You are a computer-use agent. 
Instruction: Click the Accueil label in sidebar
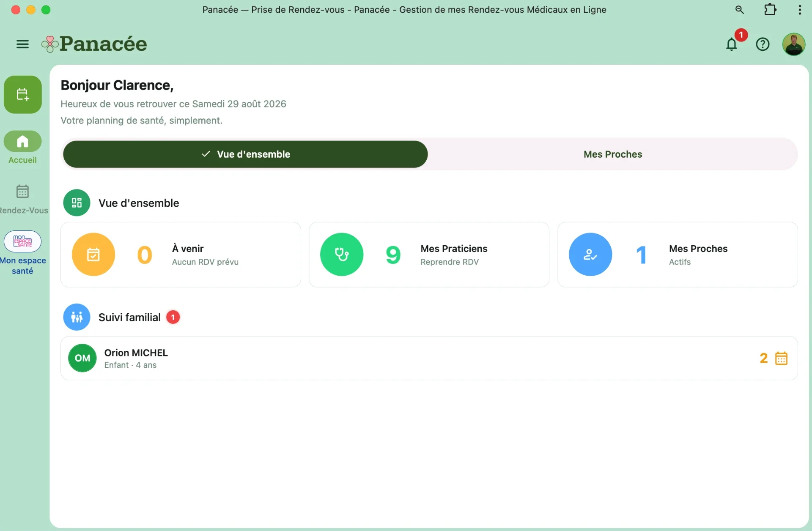click(x=23, y=160)
